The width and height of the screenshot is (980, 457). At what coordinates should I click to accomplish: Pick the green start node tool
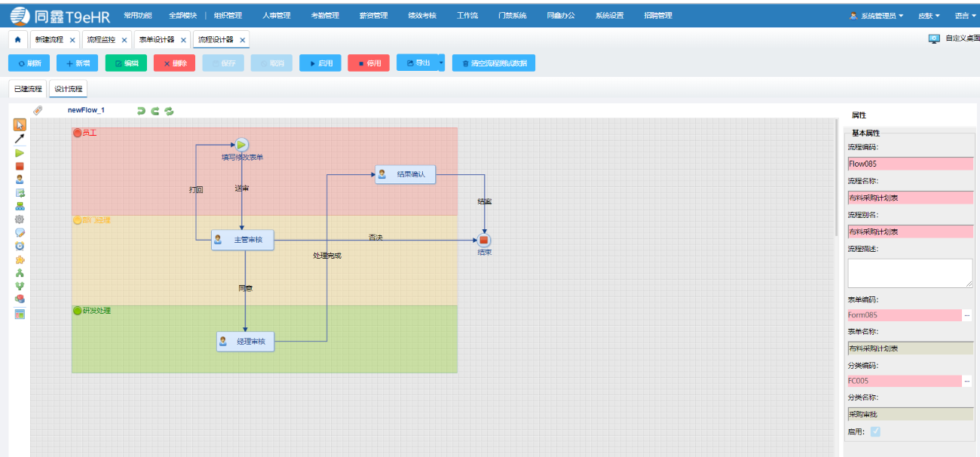click(20, 153)
